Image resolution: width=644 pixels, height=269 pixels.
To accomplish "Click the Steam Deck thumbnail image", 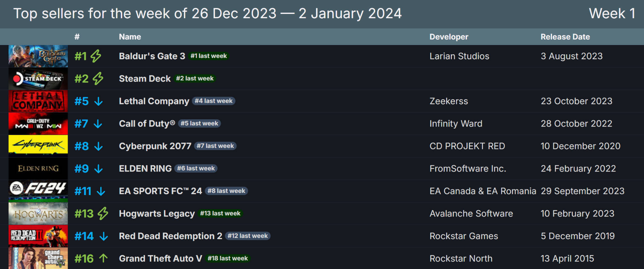I will point(38,79).
